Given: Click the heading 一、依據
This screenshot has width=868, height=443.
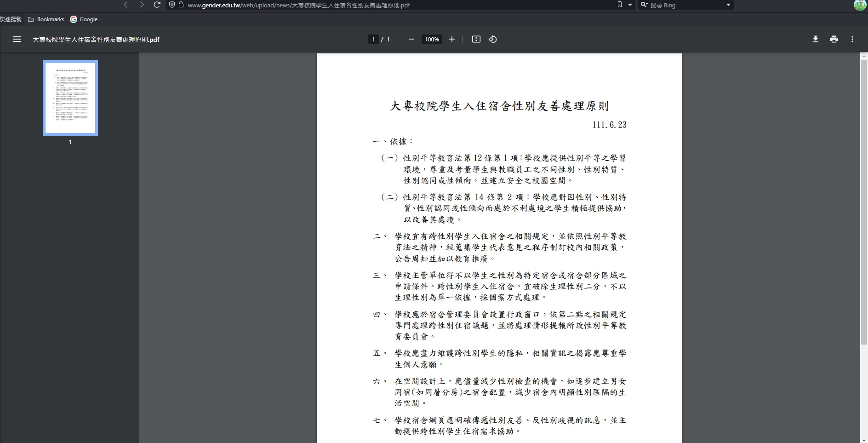Looking at the screenshot, I should [393, 141].
